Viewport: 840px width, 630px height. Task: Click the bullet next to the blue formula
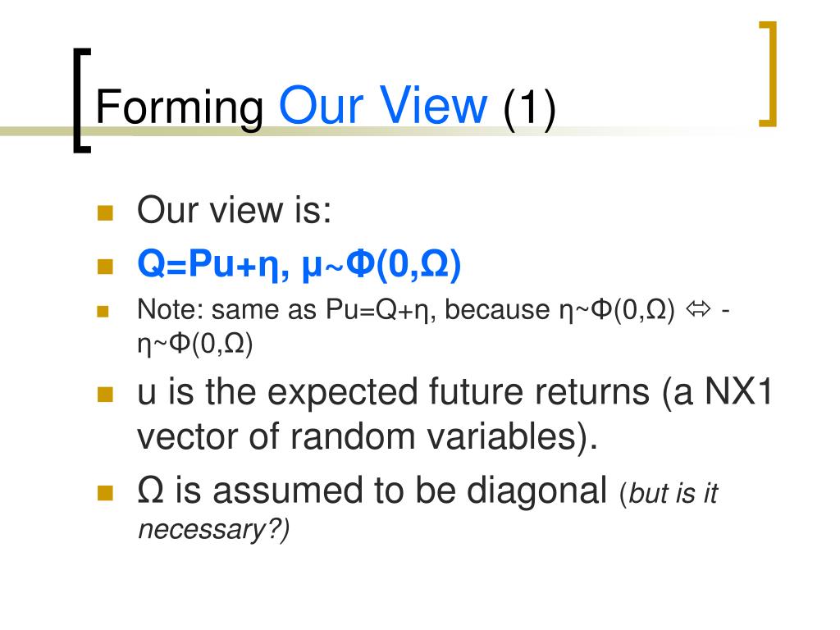tap(105, 267)
